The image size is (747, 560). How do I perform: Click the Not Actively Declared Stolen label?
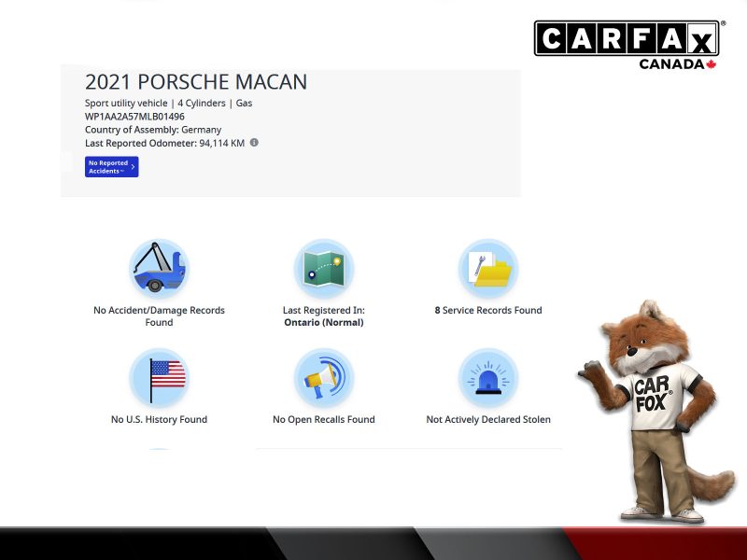[487, 420]
